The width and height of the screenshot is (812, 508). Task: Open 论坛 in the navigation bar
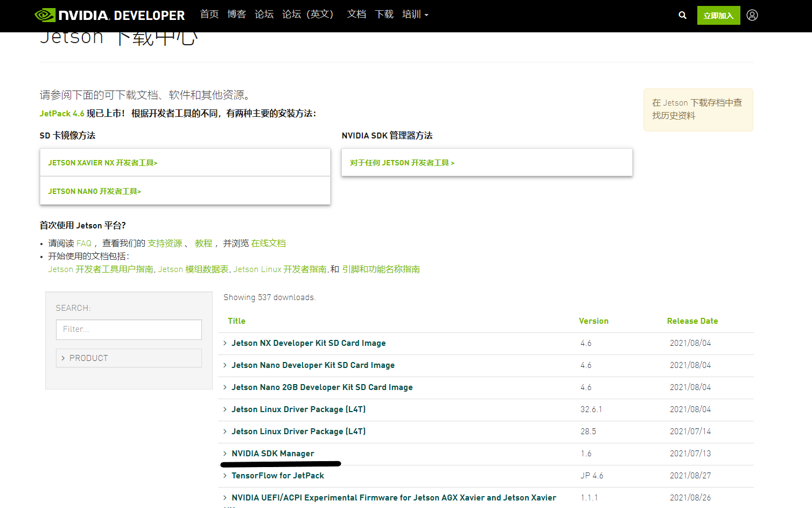tap(264, 15)
